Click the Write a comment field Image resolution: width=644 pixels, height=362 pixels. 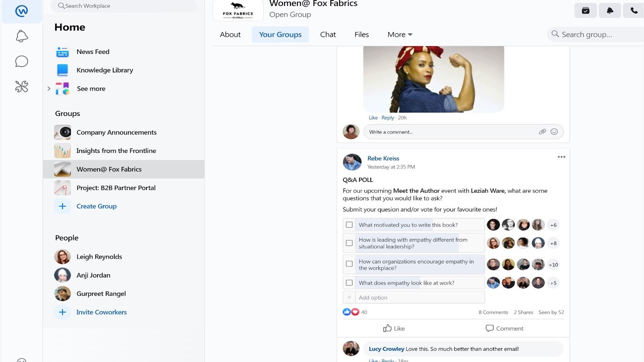(463, 132)
